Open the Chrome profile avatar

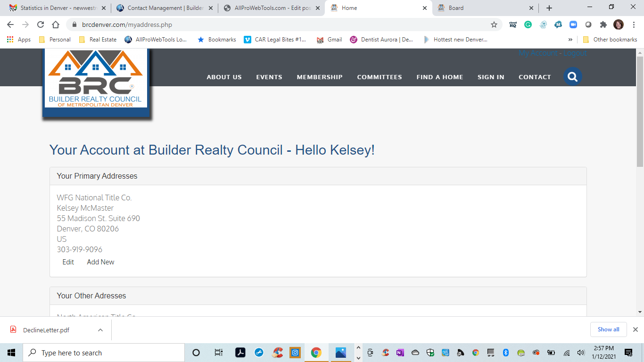pyautogui.click(x=619, y=25)
